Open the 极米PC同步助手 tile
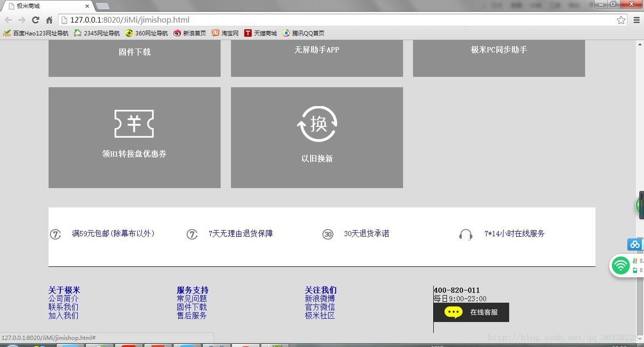Image resolution: width=644 pixels, height=347 pixels. point(499,58)
